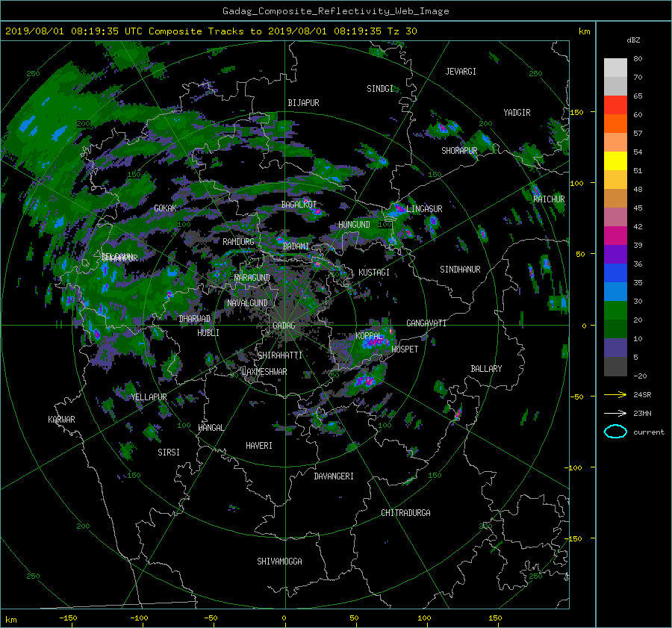
Task: Click the GOKAK label
Action: pos(165,208)
